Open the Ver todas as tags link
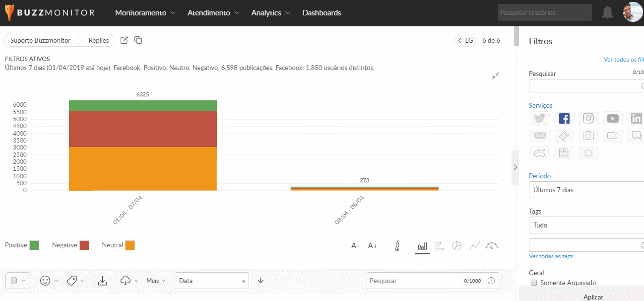 [x=551, y=256]
